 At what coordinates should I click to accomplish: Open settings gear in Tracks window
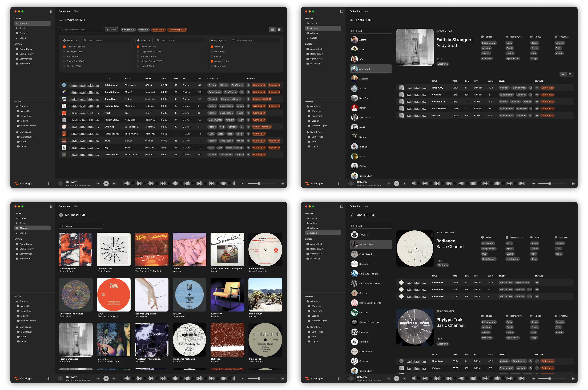click(48, 184)
